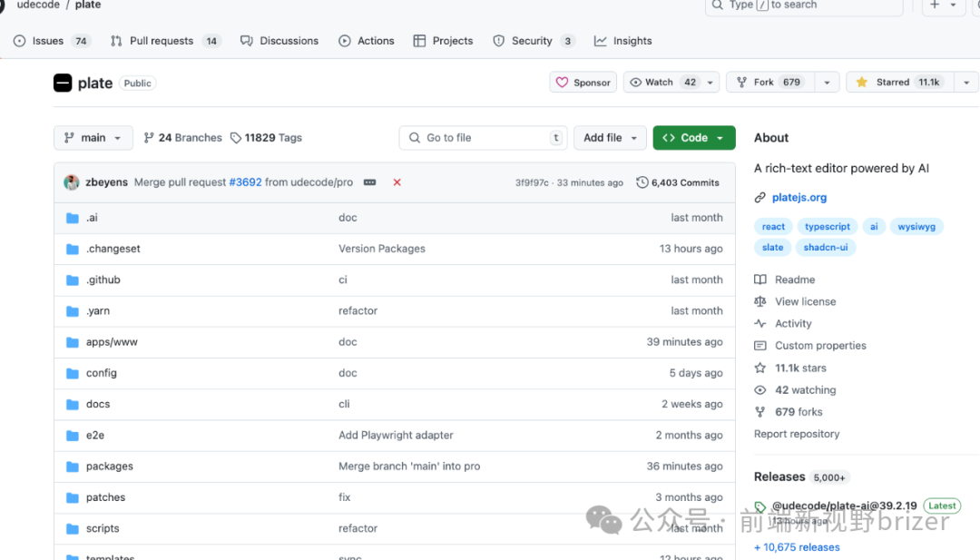Open the udecode owner breadcrumb
The height and width of the screenshot is (560, 980).
[38, 5]
